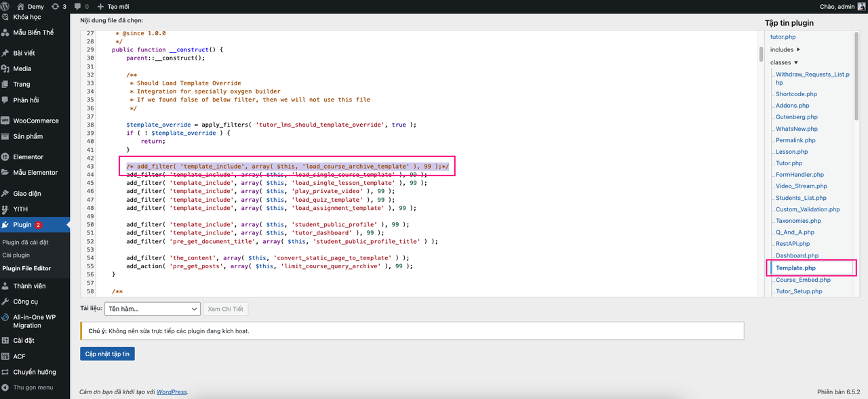Open the WordPress footer link

(172, 392)
